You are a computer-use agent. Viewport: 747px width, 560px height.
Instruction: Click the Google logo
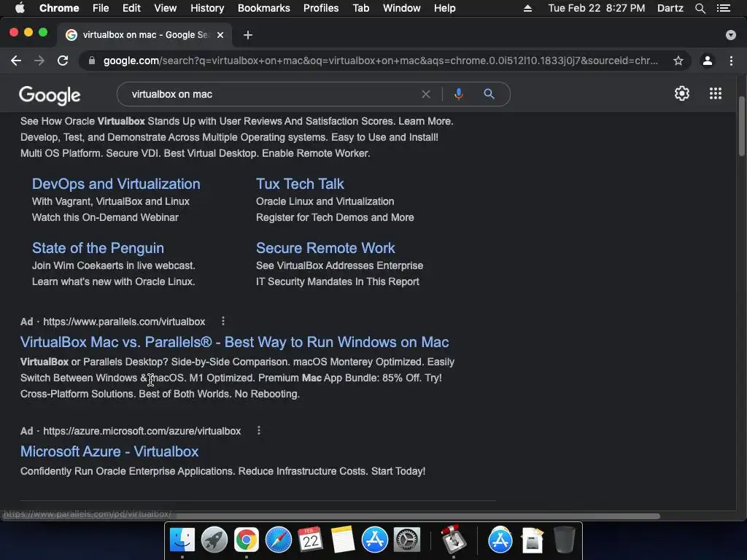coord(50,96)
